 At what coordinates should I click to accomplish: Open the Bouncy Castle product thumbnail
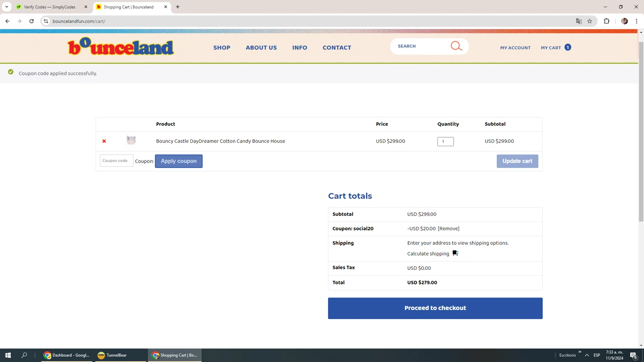click(131, 140)
